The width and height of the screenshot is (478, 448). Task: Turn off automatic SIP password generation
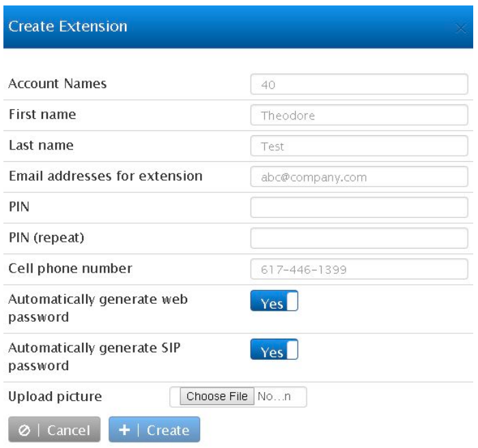click(275, 352)
